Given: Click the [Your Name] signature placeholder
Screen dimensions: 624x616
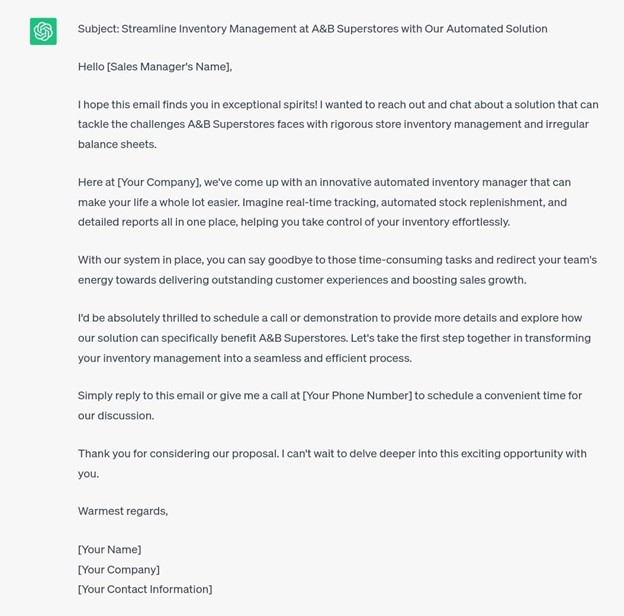Looking at the screenshot, I should (x=109, y=550).
